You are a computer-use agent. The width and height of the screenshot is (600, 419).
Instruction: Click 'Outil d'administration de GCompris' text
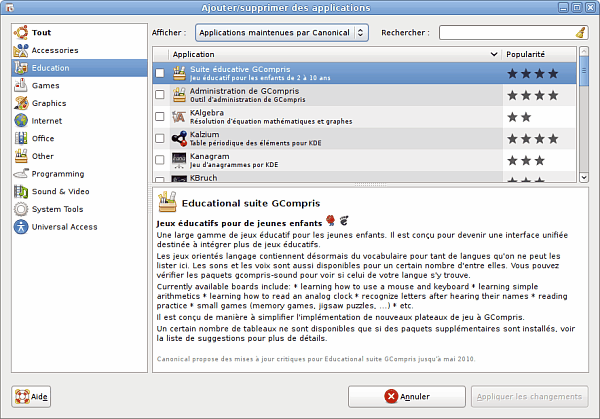pos(248,99)
